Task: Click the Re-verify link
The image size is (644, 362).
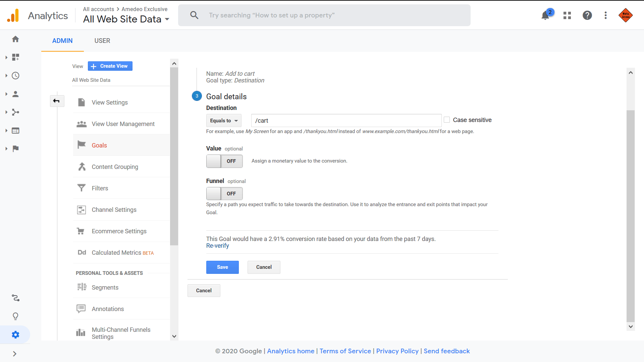Action: click(x=217, y=246)
